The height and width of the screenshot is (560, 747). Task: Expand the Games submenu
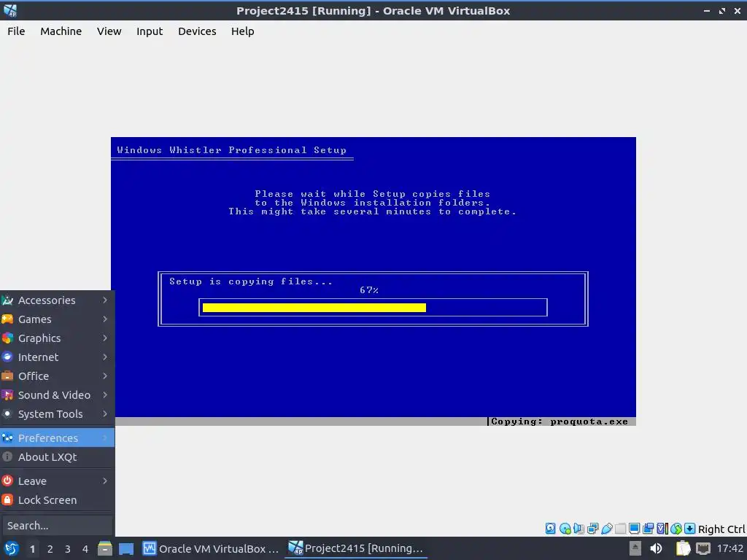[57, 319]
